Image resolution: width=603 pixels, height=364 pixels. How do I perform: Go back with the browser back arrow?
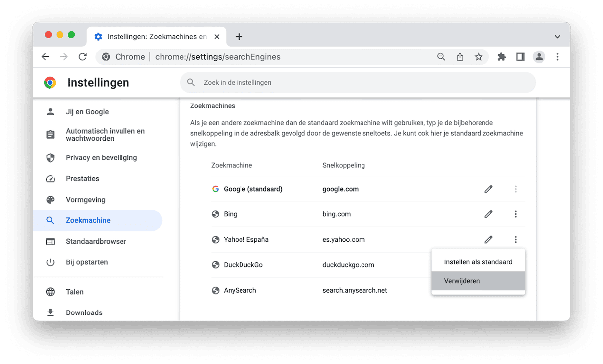click(x=45, y=57)
